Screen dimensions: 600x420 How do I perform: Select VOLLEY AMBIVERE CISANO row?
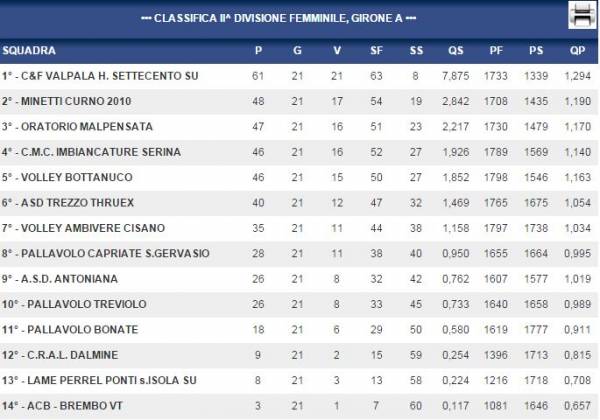point(298,228)
